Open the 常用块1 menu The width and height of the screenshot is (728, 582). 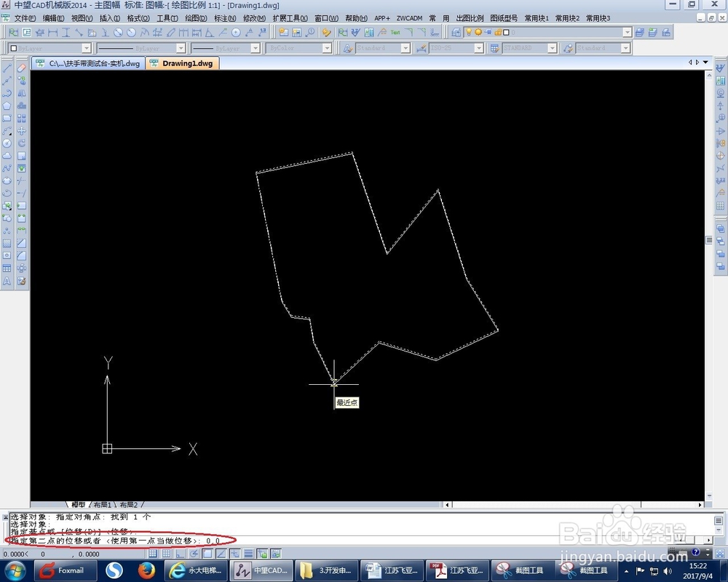537,18
